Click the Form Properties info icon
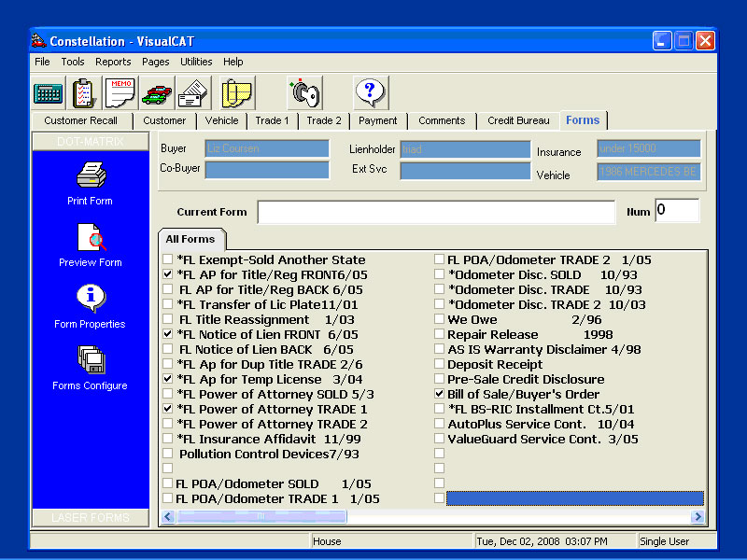 [x=91, y=298]
